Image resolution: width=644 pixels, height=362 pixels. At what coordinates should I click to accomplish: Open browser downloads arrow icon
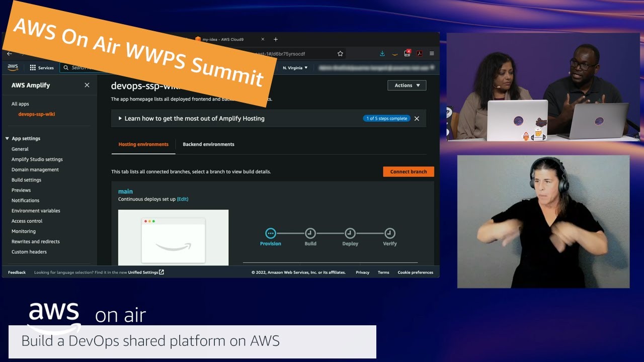coord(382,53)
